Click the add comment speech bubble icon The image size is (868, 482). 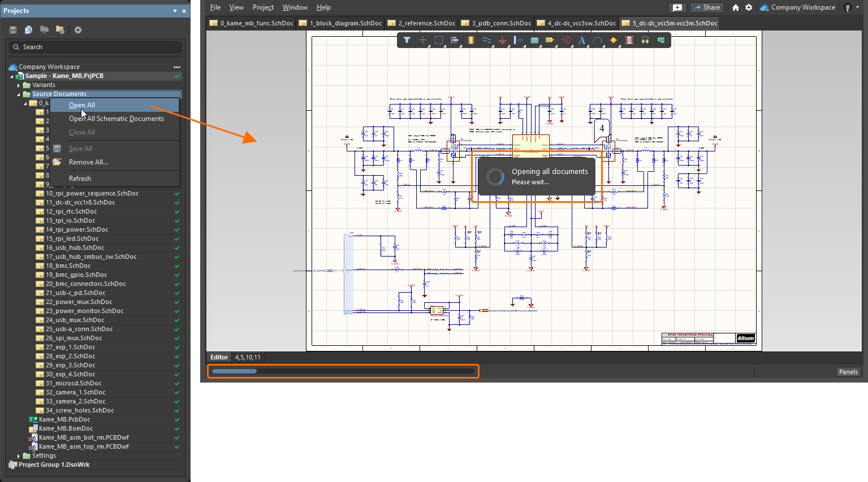[677, 7]
